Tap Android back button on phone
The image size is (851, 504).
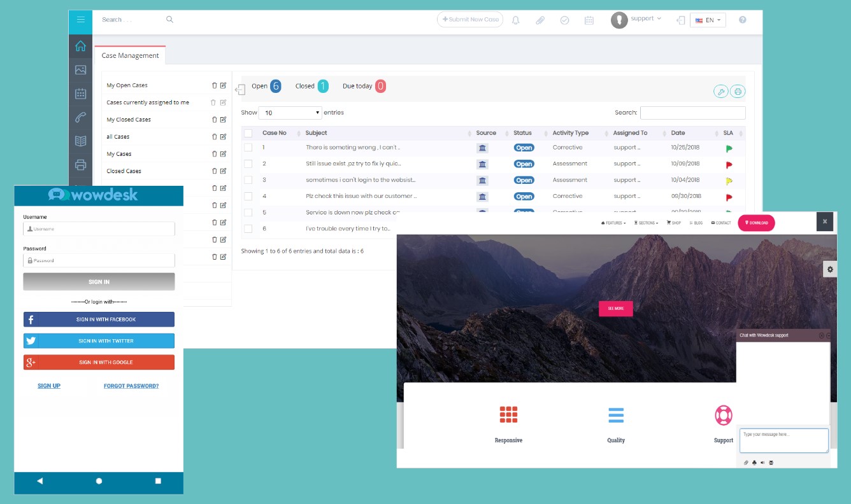coord(39,481)
